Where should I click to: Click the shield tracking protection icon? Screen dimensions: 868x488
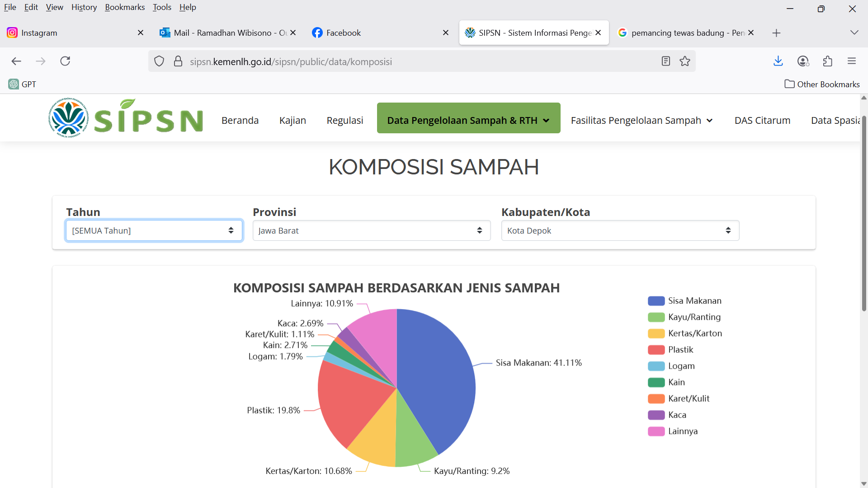pyautogui.click(x=159, y=61)
